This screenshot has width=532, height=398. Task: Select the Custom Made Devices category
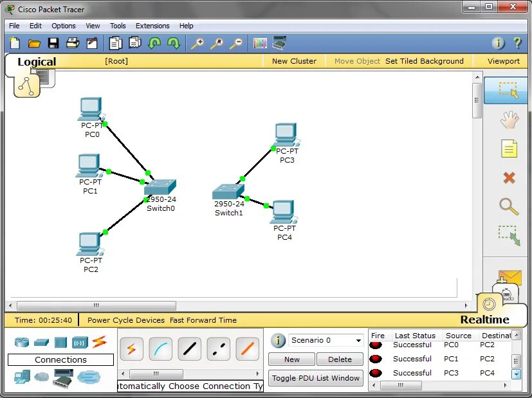pos(63,378)
